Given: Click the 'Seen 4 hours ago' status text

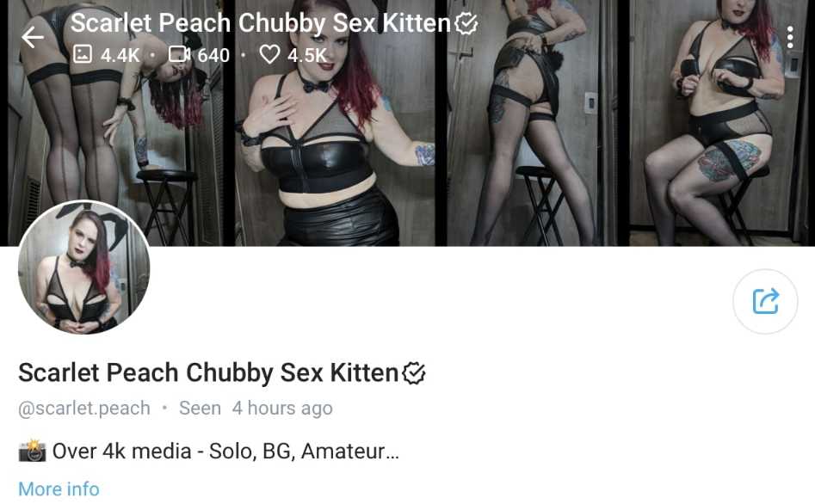Looking at the screenshot, I should click(256, 409).
